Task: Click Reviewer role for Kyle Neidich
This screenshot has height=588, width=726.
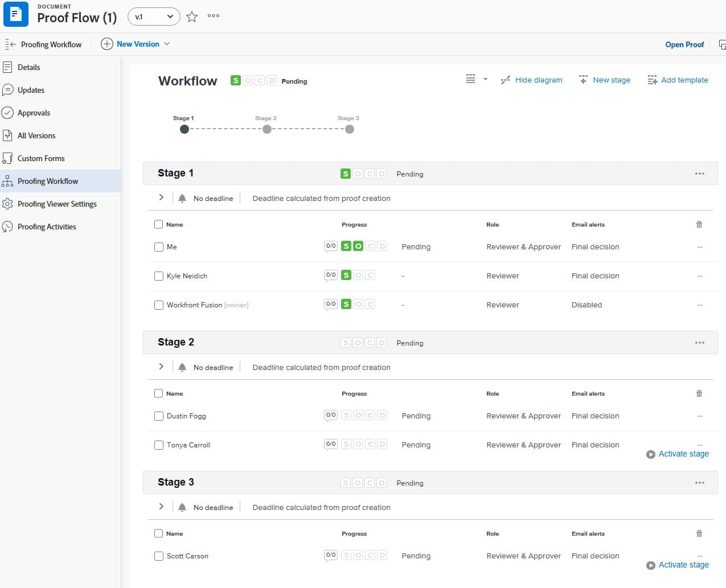Action: tap(503, 276)
